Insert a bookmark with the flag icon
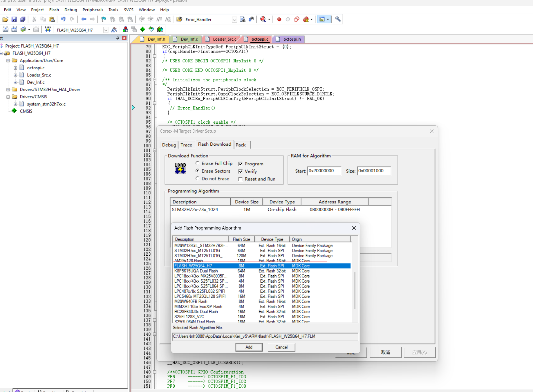The width and height of the screenshot is (533, 392). click(x=104, y=19)
